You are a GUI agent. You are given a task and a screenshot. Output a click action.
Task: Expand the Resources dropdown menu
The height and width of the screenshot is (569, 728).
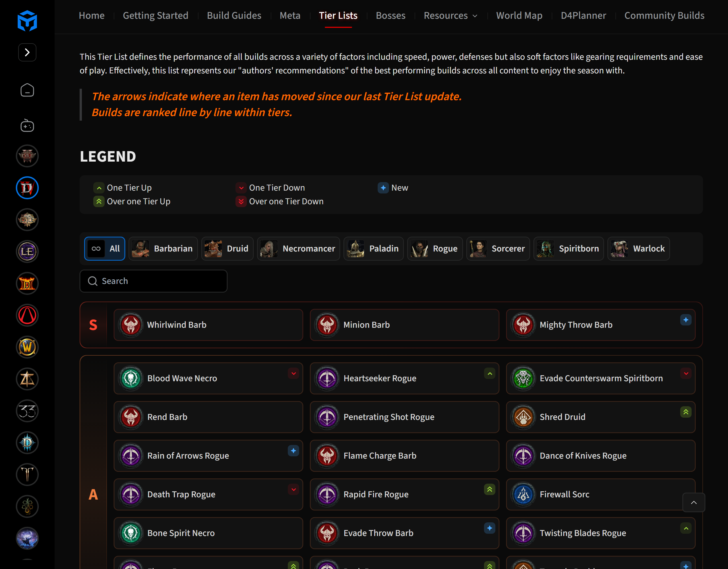(x=451, y=16)
